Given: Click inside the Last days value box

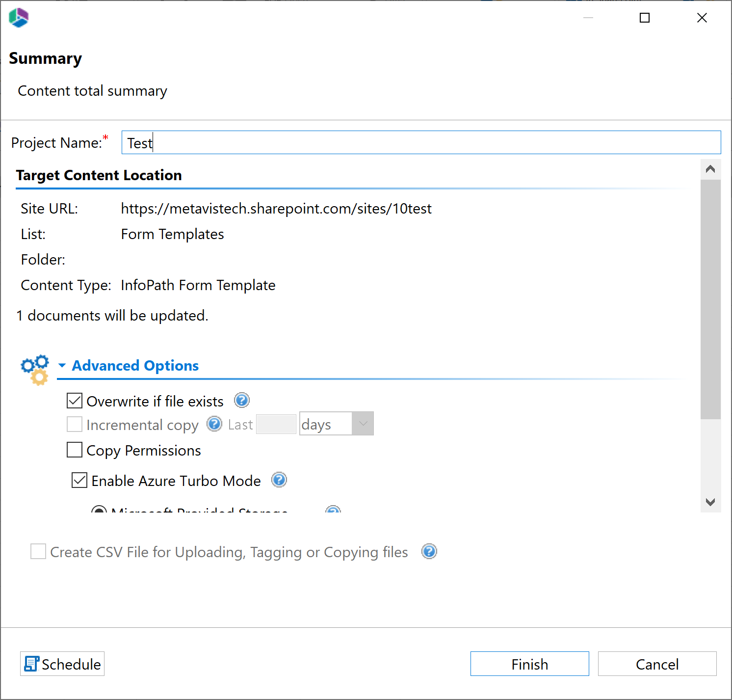Looking at the screenshot, I should coord(276,423).
